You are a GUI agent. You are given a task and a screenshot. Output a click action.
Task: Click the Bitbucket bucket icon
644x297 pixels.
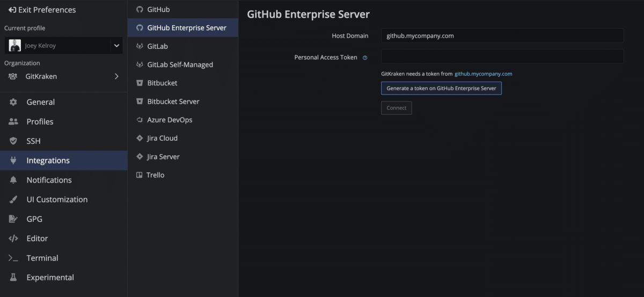(x=140, y=83)
